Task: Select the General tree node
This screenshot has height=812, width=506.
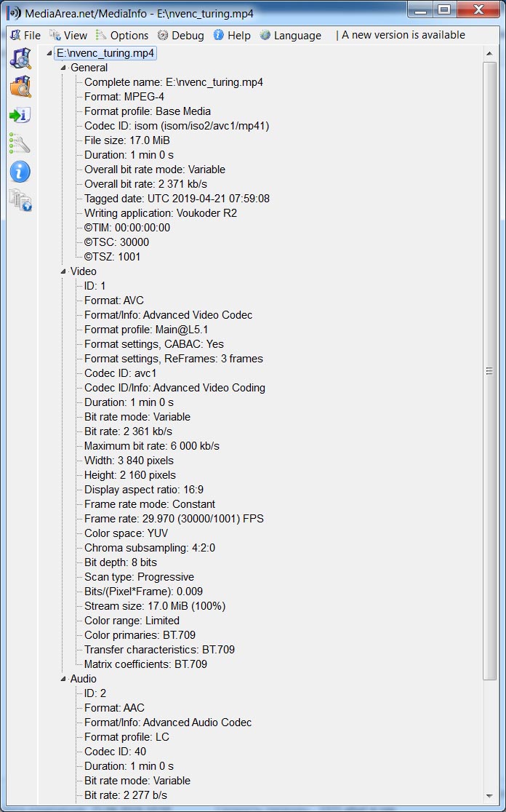Action: 89,68
